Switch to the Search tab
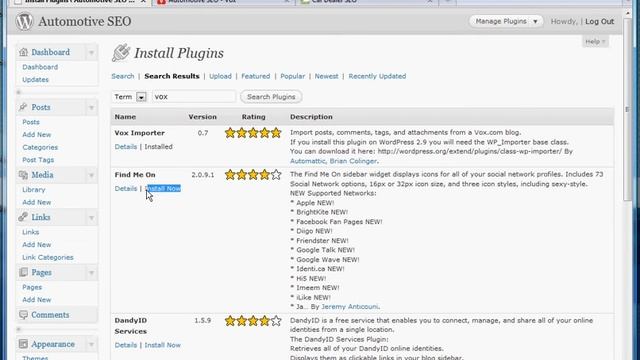This screenshot has width=640, height=360. click(x=123, y=76)
